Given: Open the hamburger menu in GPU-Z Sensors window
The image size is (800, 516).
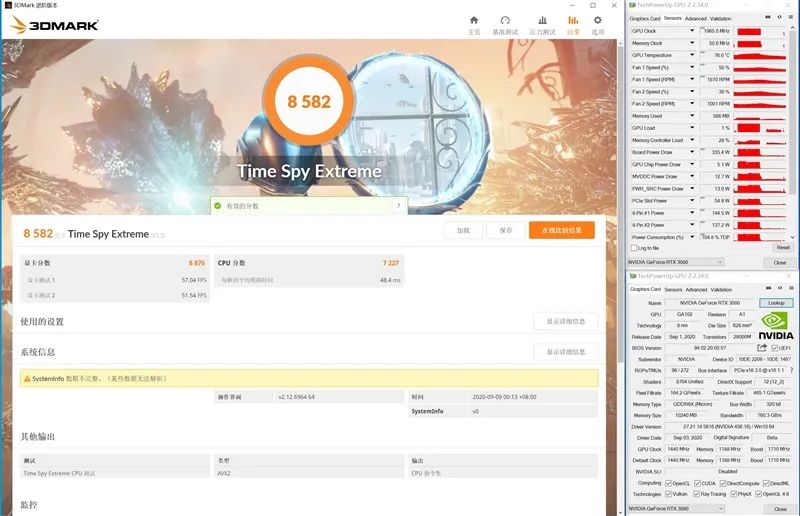Looking at the screenshot, I should [x=790, y=17].
